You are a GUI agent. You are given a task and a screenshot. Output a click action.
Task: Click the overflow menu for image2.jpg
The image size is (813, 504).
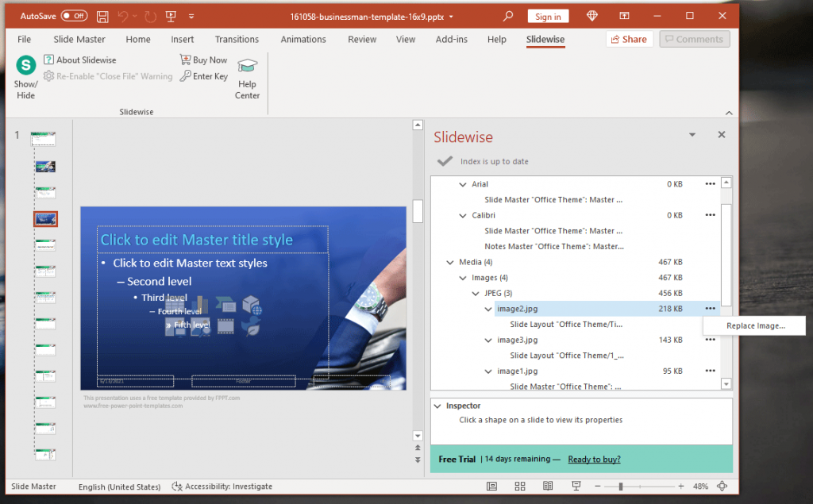tap(711, 308)
